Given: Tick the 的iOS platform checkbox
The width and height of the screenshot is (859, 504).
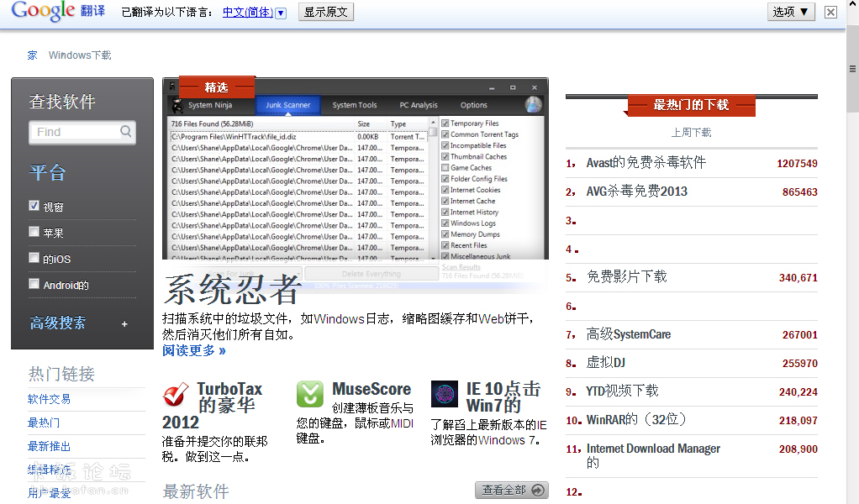Looking at the screenshot, I should pyautogui.click(x=34, y=258).
